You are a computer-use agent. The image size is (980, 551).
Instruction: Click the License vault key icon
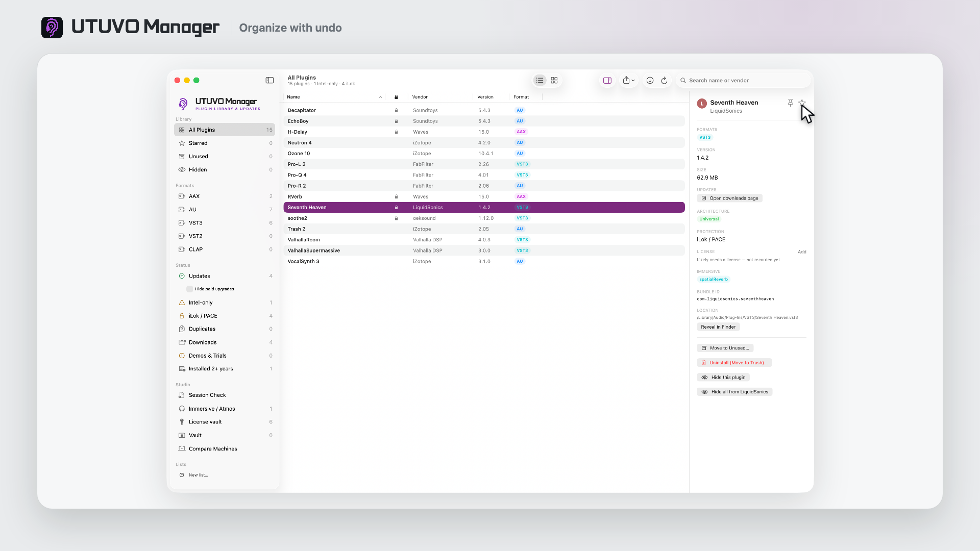pyautogui.click(x=182, y=422)
